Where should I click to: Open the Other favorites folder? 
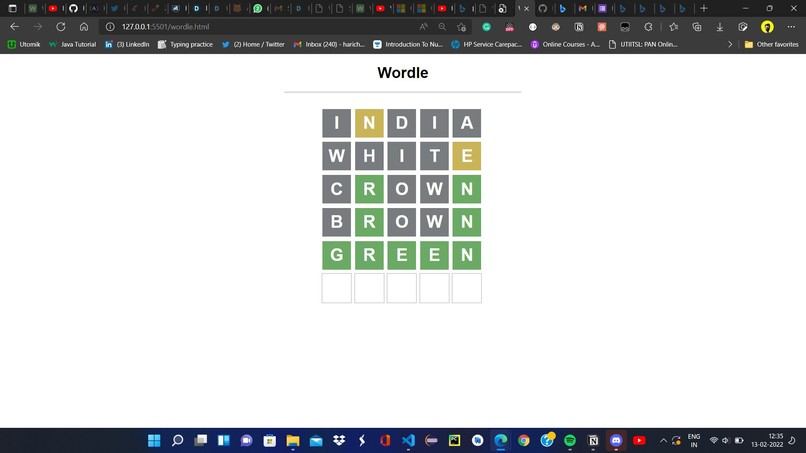[771, 44]
